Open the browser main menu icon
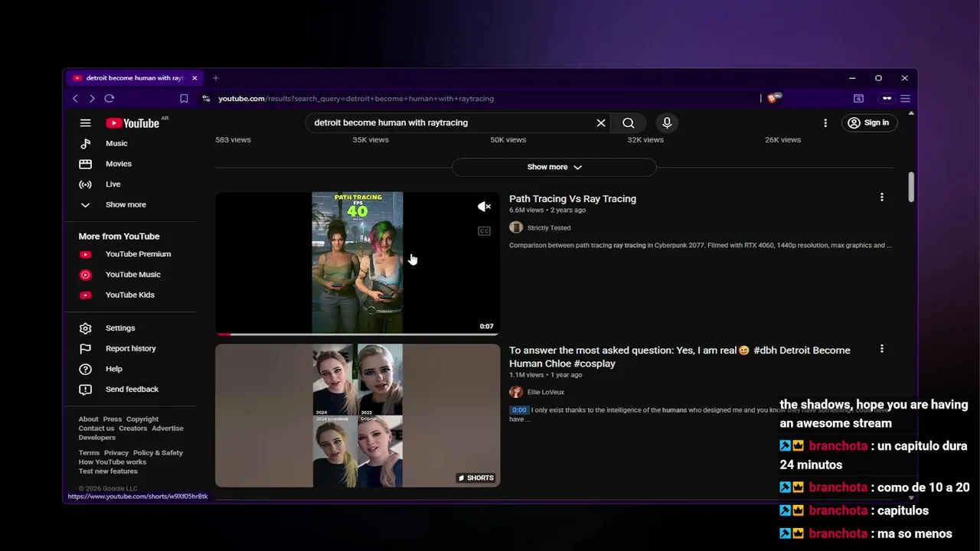 [905, 99]
